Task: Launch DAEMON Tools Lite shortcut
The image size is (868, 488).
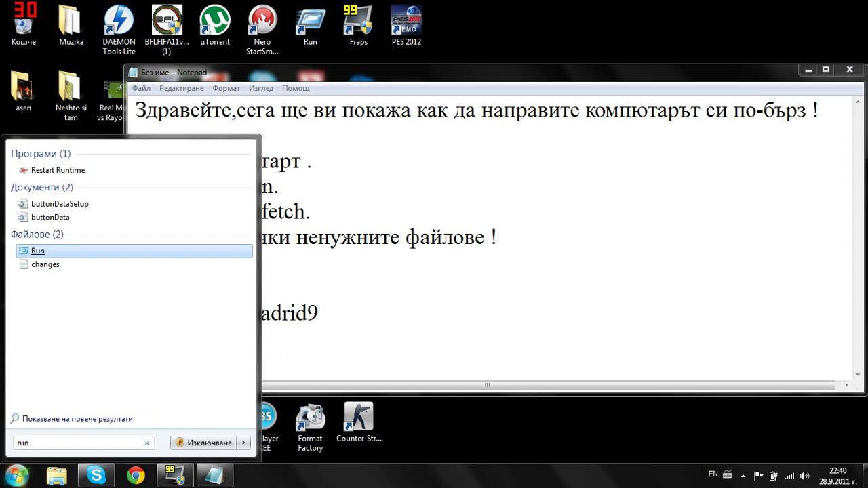Action: coord(119,24)
